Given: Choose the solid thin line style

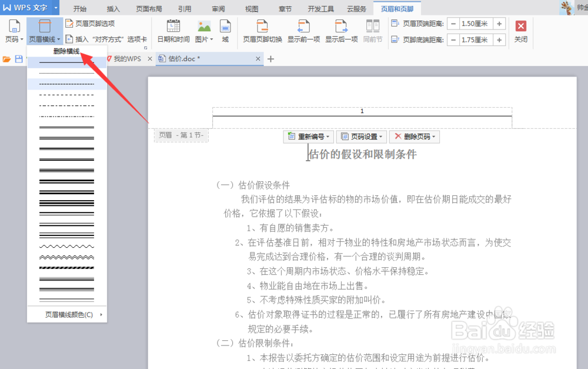Looking at the screenshot, I should click(x=67, y=62).
